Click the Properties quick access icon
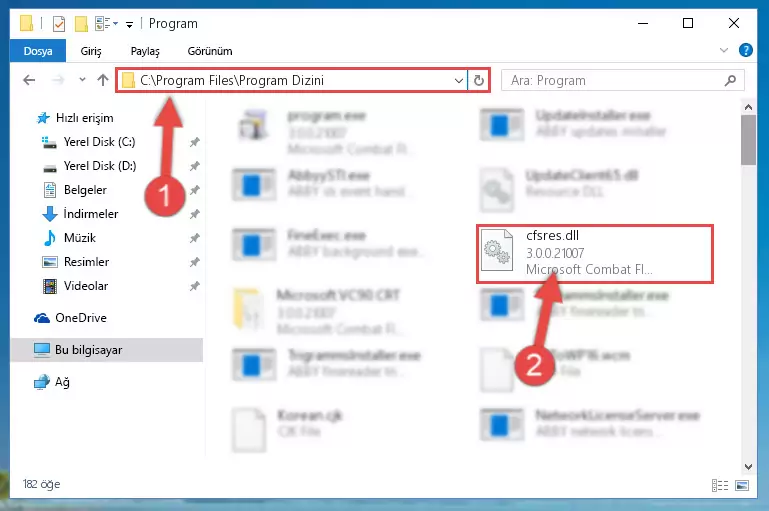 [59, 23]
